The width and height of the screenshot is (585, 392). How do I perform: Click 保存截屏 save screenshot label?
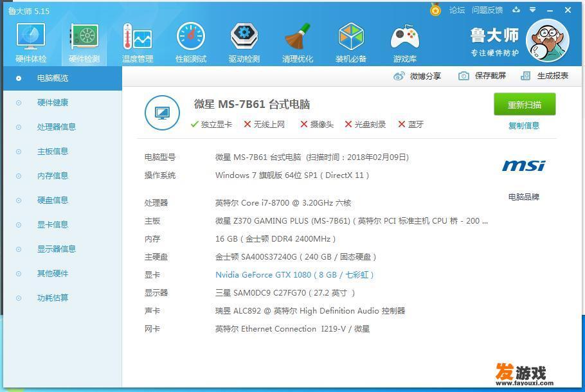(x=491, y=76)
